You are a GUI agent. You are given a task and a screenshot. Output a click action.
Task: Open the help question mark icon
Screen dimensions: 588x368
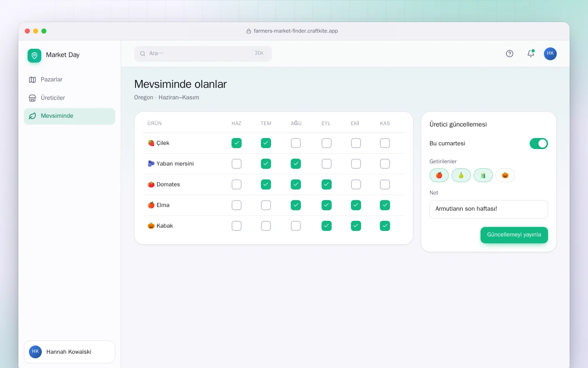[x=509, y=53]
